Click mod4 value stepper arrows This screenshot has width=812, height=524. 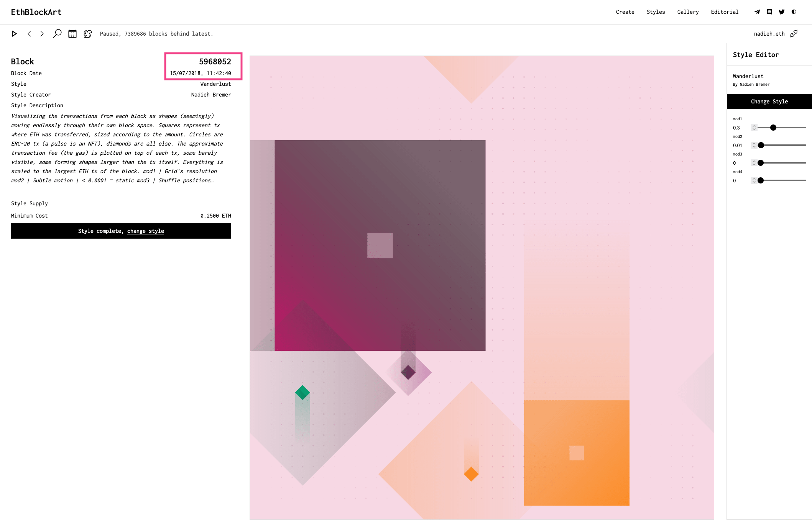754,180
